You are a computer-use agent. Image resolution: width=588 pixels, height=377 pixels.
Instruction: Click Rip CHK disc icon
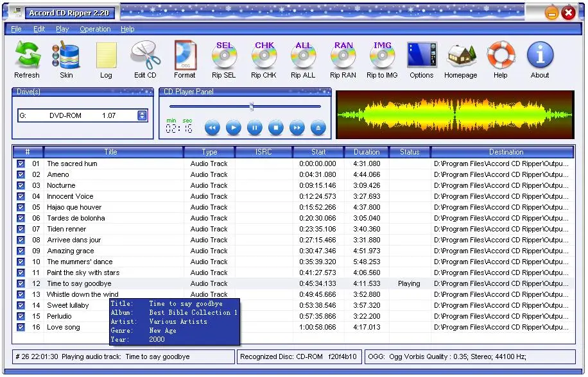coord(264,55)
